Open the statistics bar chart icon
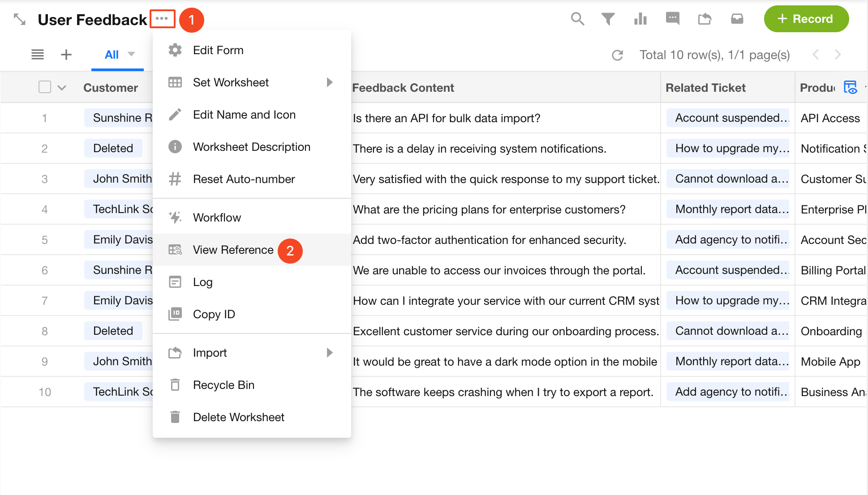 640,19
